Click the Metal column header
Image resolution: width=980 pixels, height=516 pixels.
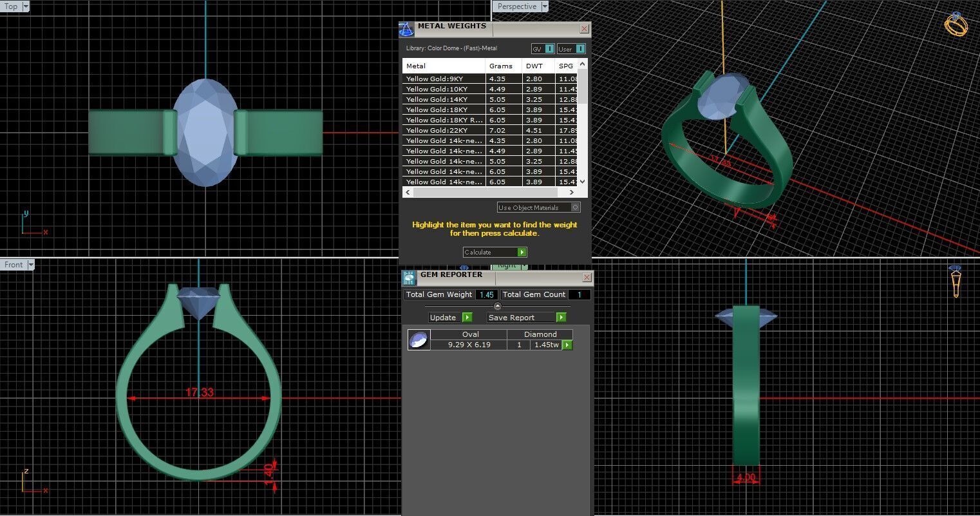(x=444, y=66)
